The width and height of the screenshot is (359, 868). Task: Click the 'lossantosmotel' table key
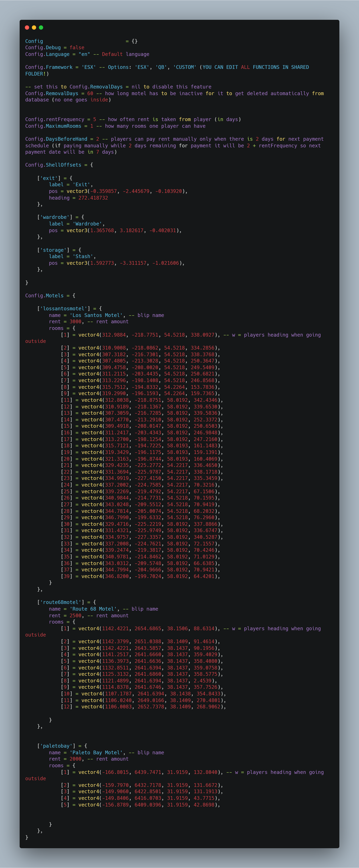[x=63, y=308]
